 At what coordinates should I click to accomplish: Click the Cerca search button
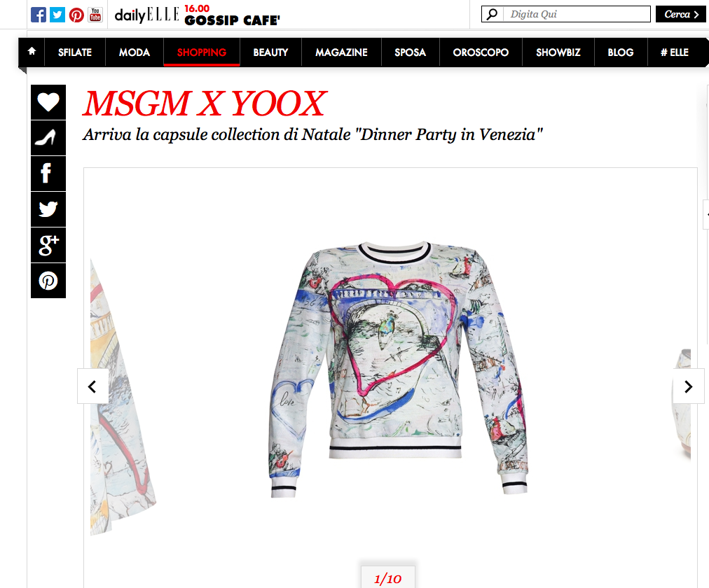[680, 14]
